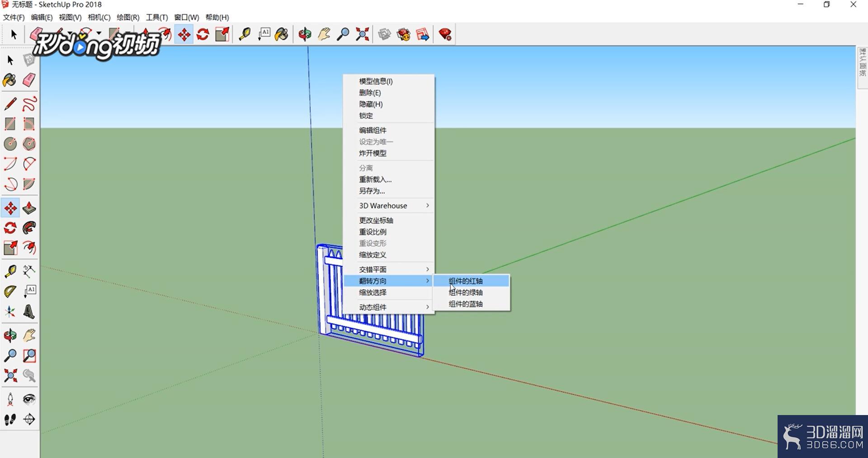868x458 pixels.
Task: Choose the Rotated Rectangle tool
Action: point(29,124)
